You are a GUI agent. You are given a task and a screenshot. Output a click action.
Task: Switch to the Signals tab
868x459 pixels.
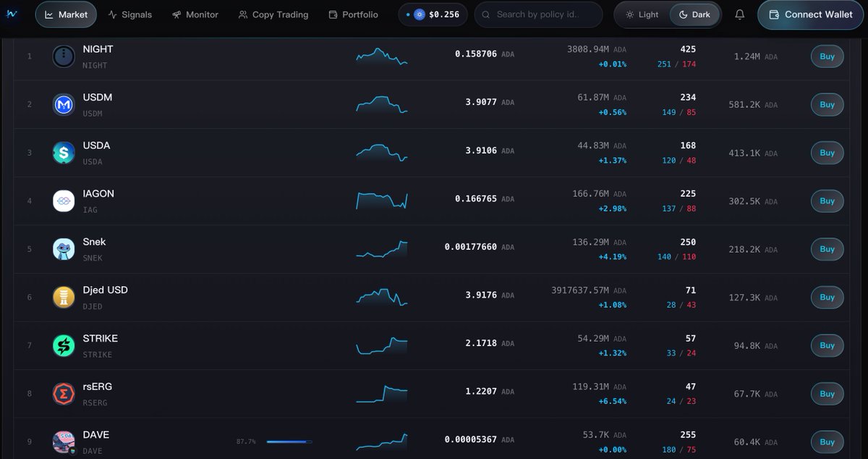130,14
